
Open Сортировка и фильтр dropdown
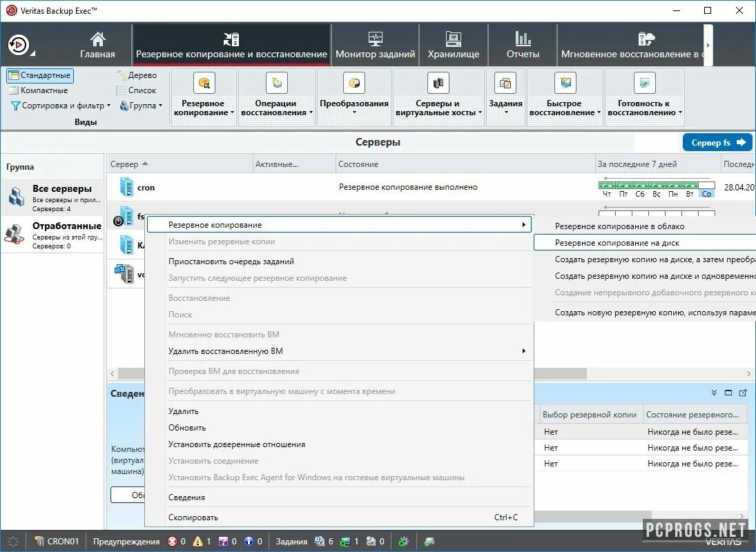(61, 106)
